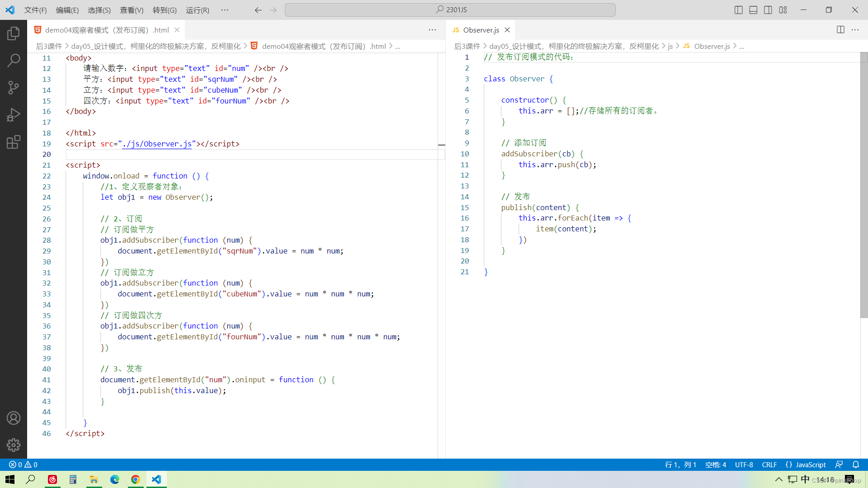Screen dimensions: 868x488
Task: Click errors and warnings status indicator
Action: pos(24,465)
